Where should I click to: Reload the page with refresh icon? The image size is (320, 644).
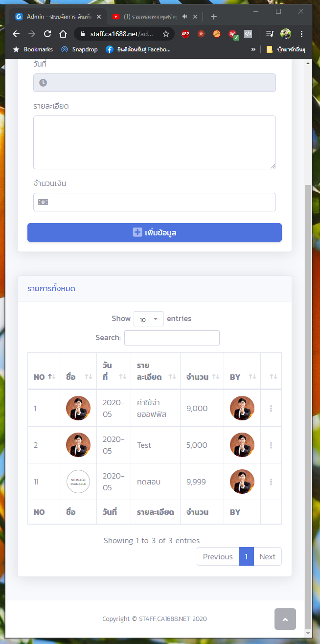(47, 34)
